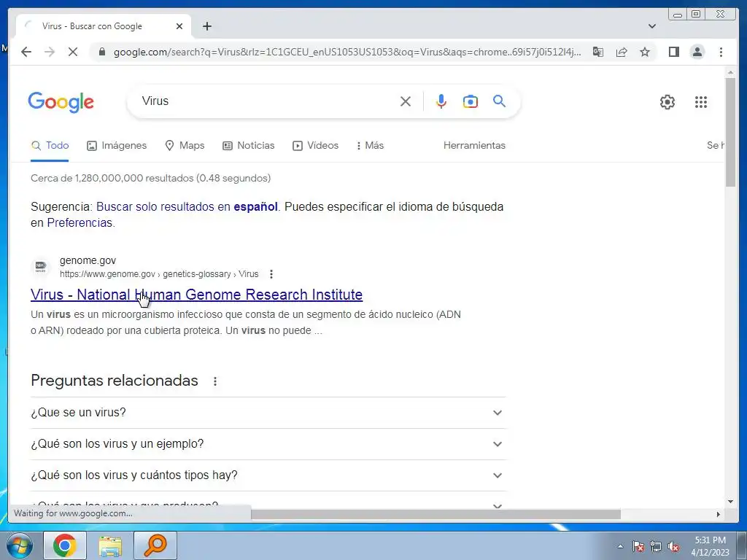747x560 pixels.
Task: Close the Virus - Buscar con Google tab
Action: (x=179, y=26)
